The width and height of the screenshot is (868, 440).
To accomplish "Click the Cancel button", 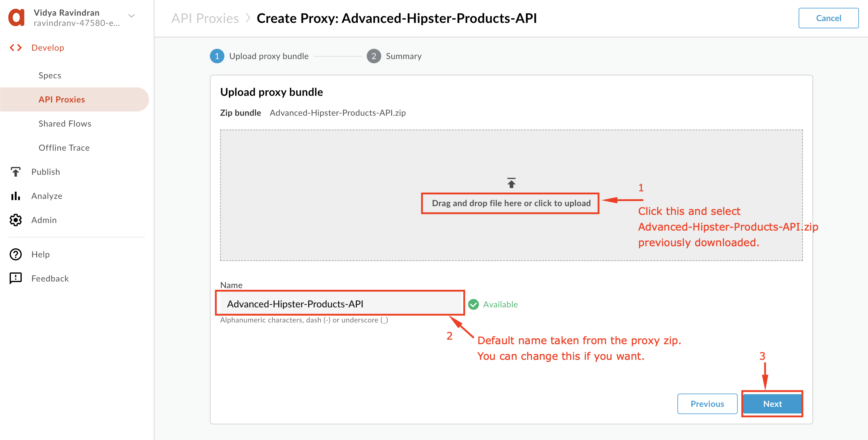I will click(x=828, y=18).
